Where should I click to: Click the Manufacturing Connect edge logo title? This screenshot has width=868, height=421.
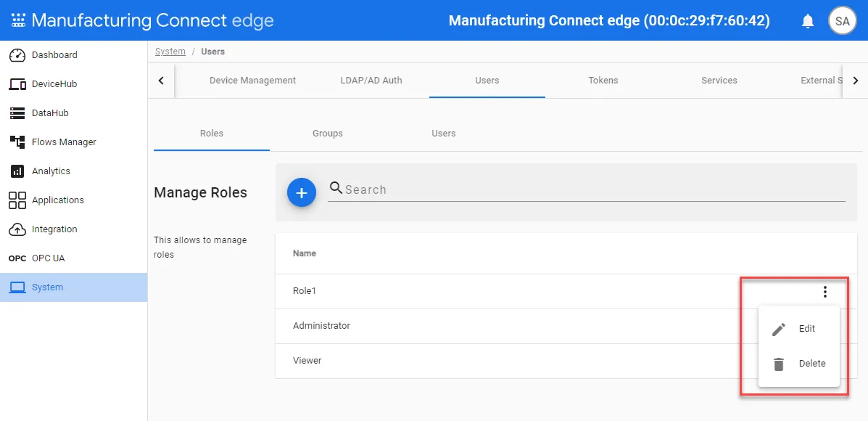click(x=153, y=21)
